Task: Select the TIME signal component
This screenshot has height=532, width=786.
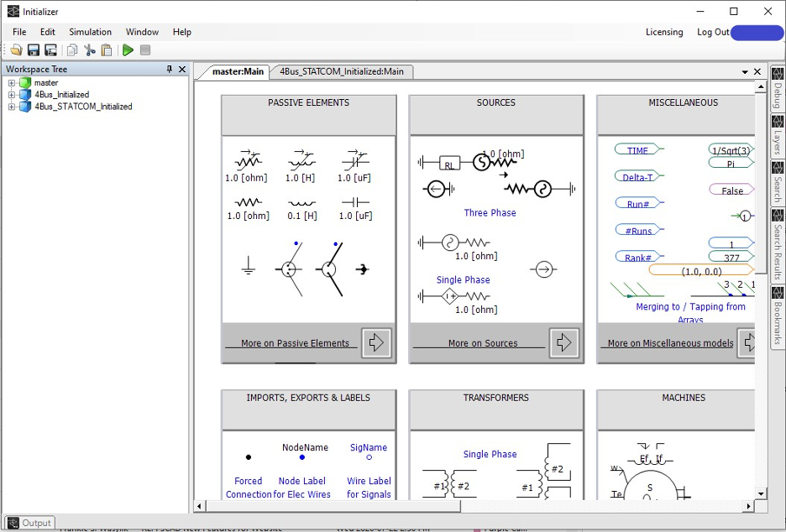Action: (639, 149)
